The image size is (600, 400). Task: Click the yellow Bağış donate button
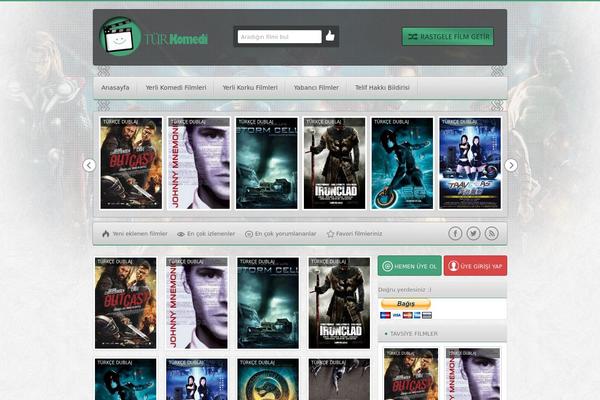[x=406, y=304]
